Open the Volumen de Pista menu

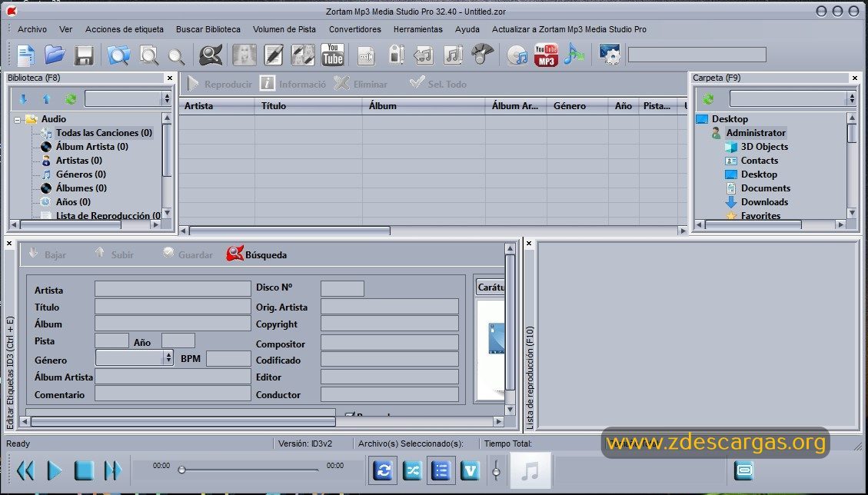pyautogui.click(x=284, y=29)
